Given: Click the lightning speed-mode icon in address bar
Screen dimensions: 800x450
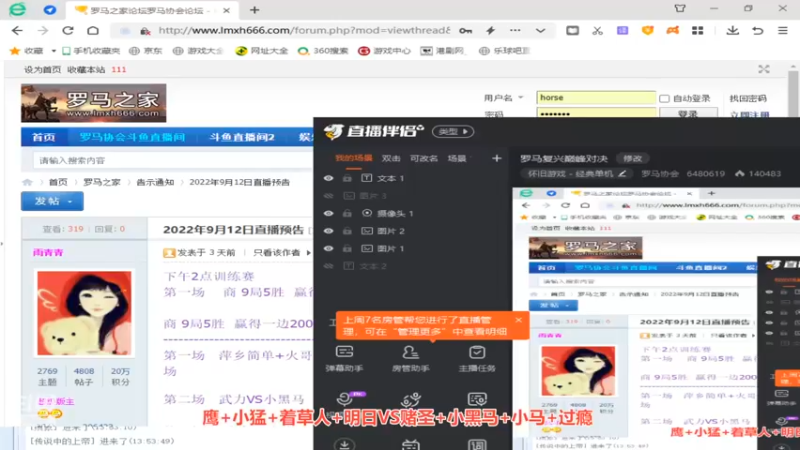Looking at the screenshot, I should click(490, 31).
